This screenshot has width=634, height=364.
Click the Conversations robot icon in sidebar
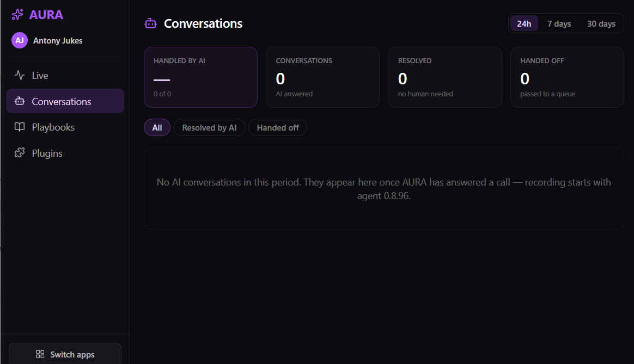point(20,101)
